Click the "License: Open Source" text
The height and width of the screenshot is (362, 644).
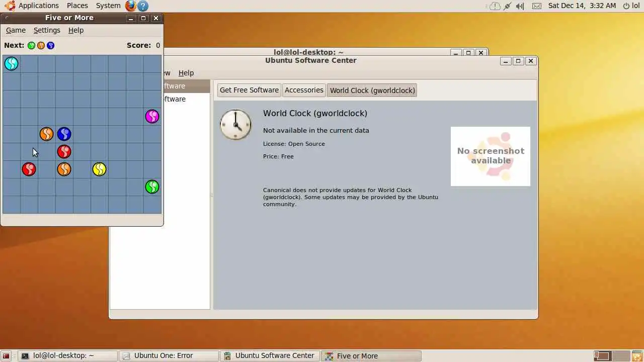pos(294,144)
